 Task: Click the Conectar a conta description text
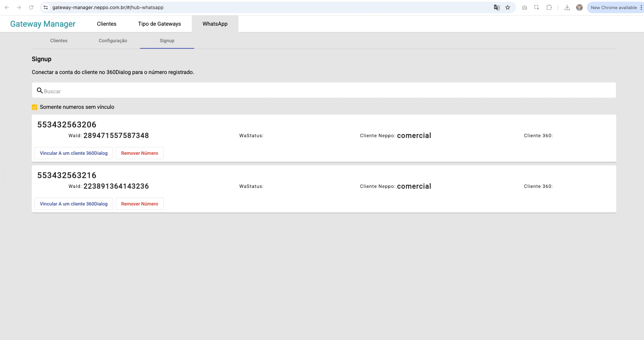pos(113,72)
